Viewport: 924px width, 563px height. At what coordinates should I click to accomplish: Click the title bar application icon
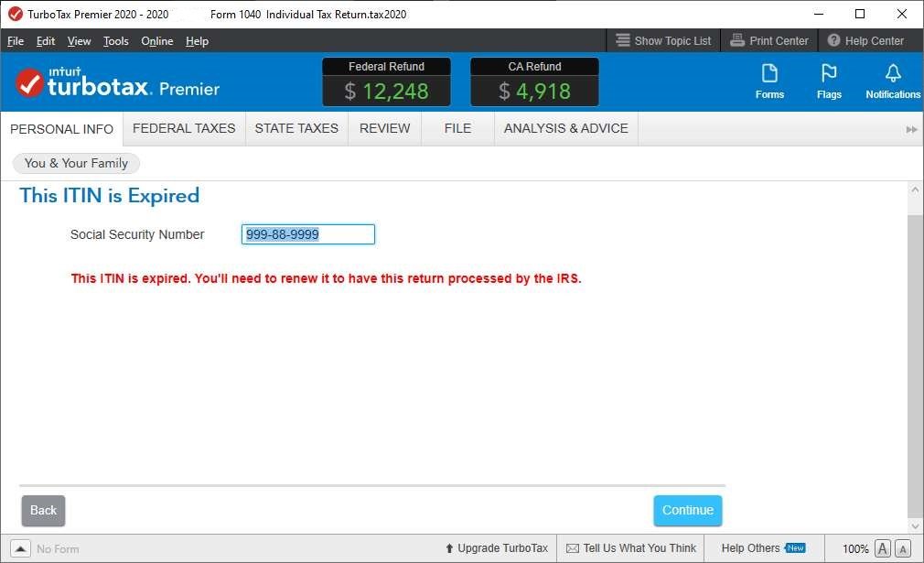coord(16,14)
